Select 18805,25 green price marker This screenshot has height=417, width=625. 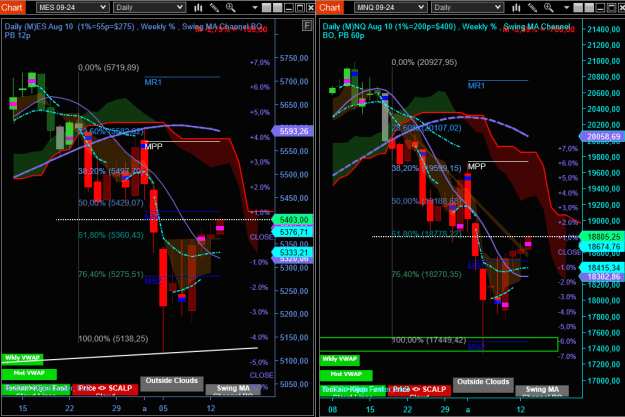[x=602, y=237]
